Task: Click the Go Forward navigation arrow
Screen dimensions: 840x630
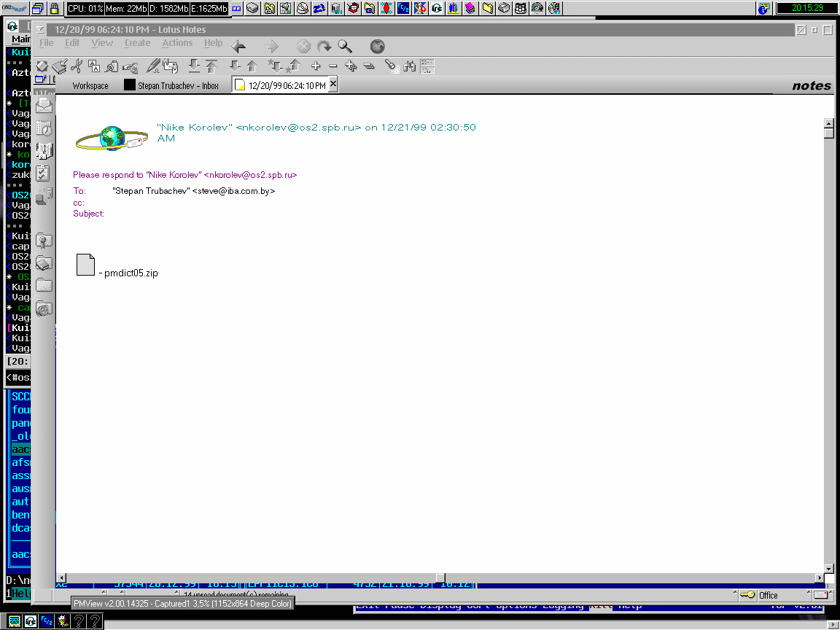Action: tap(271, 47)
